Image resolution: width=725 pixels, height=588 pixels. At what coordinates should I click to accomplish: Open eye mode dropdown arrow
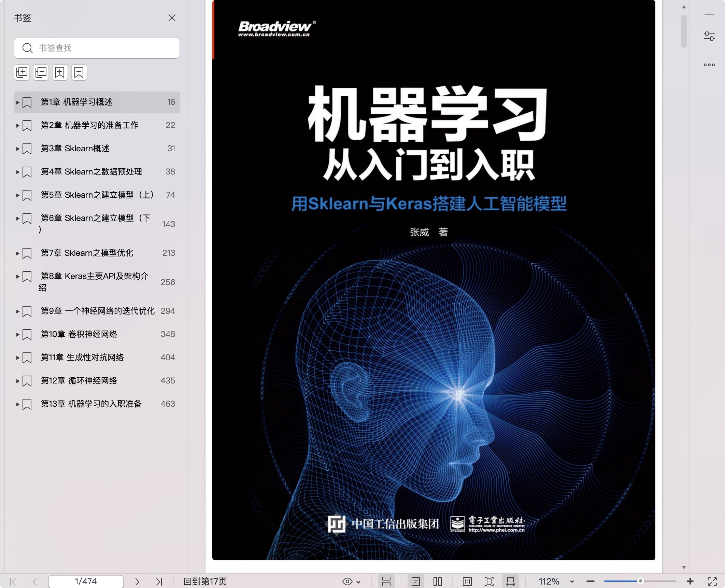[x=358, y=582]
